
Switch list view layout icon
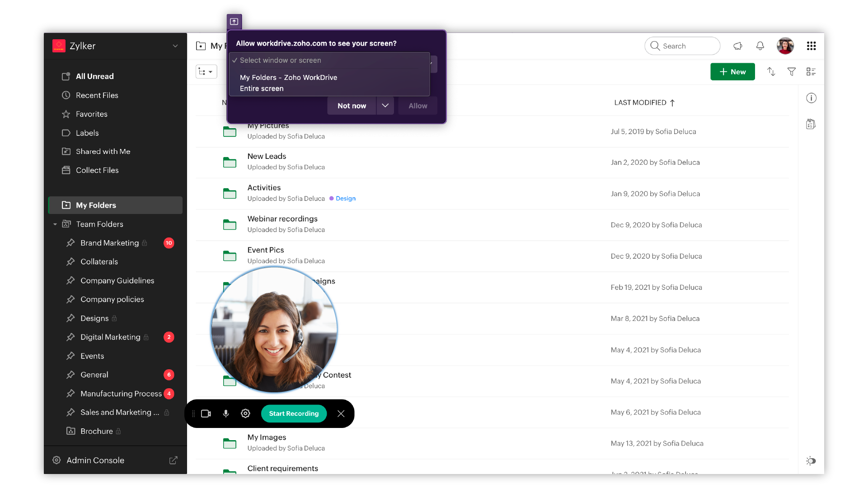811,72
